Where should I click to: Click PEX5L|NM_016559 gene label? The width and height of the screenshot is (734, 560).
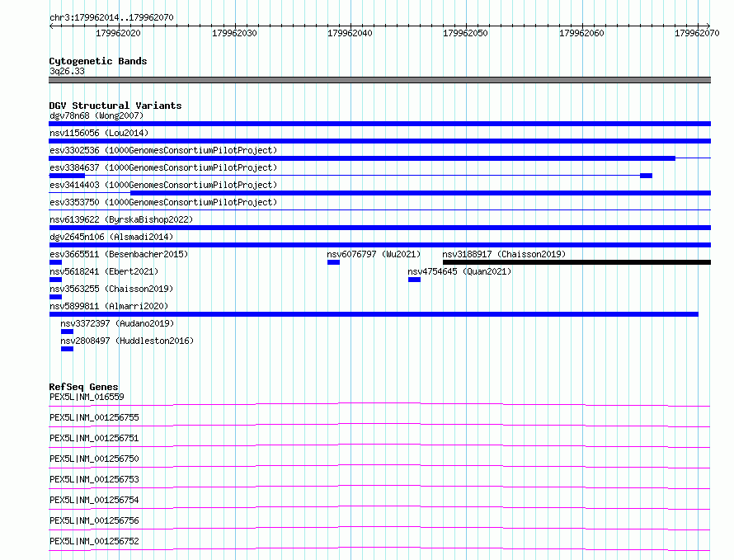click(87, 397)
